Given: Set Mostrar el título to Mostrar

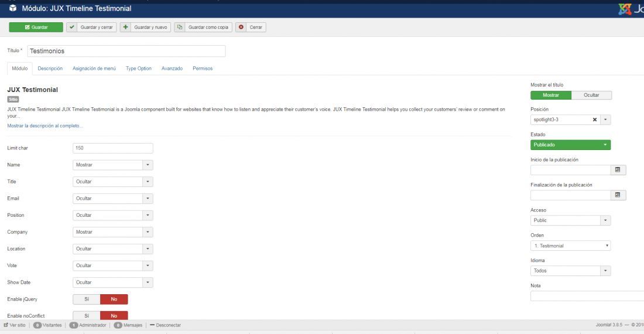Looking at the screenshot, I should 551,96.
